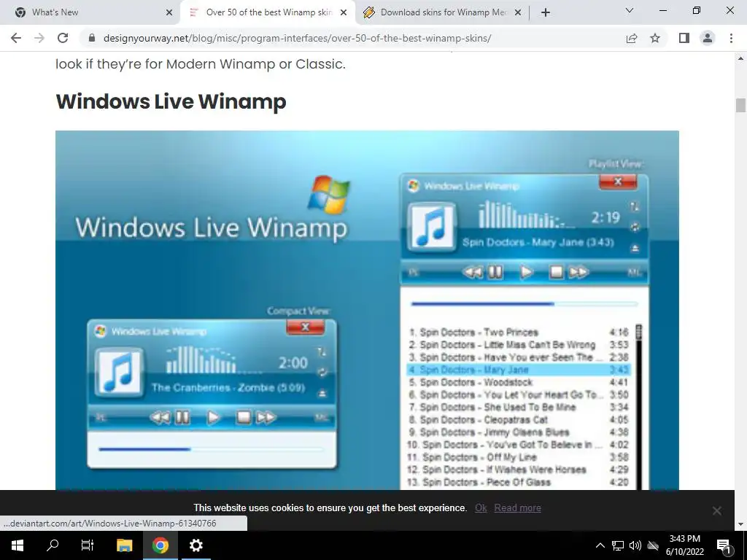This screenshot has width=747, height=560.
Task: Open Chrome side panel
Action: 684,38
